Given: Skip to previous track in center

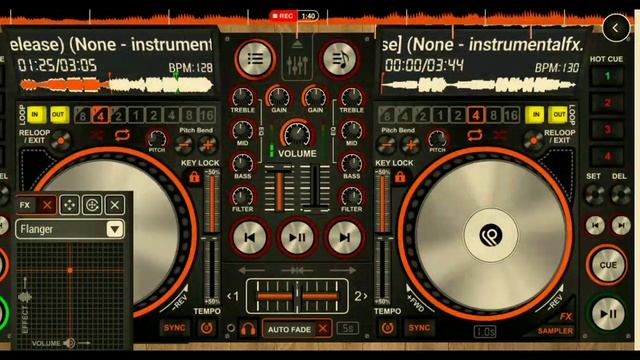Looking at the screenshot, I should [250, 238].
